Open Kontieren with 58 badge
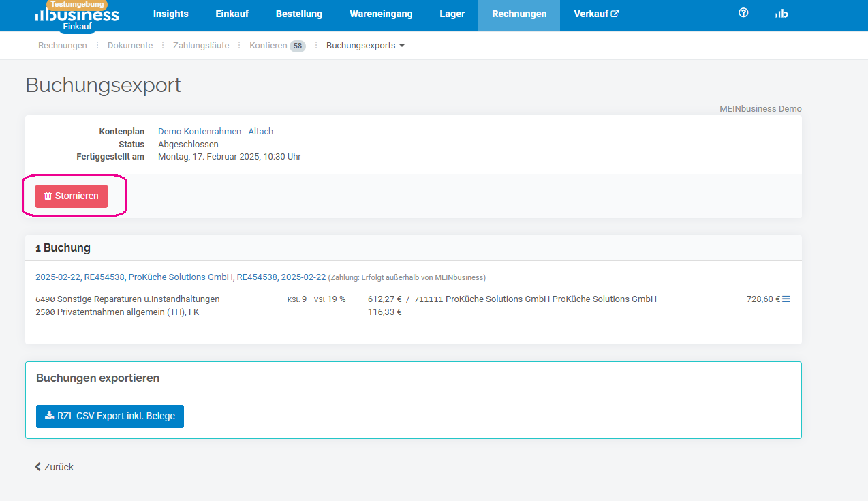 click(x=277, y=46)
